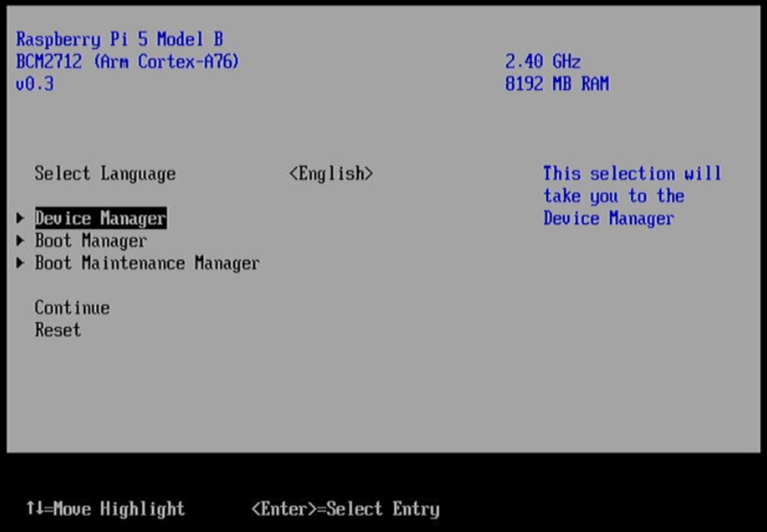Select Continue to resume booting
This screenshot has height=532, width=767.
pyautogui.click(x=72, y=308)
